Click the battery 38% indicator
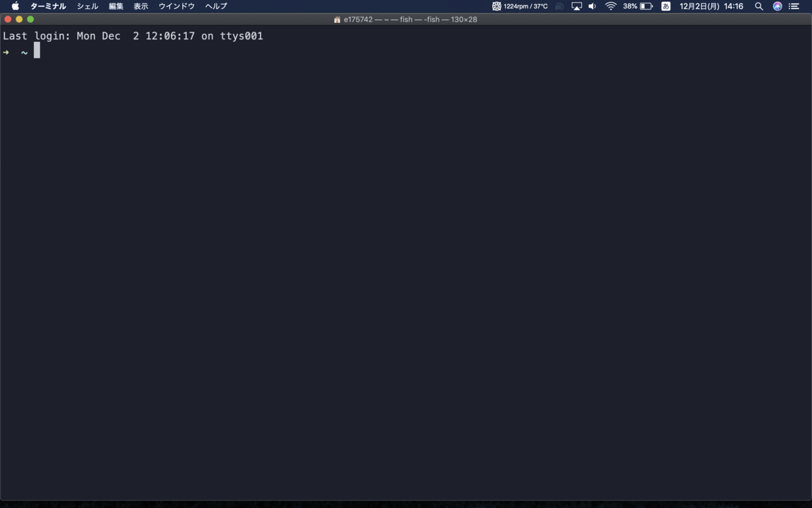Viewport: 812px width, 508px height. point(637,6)
